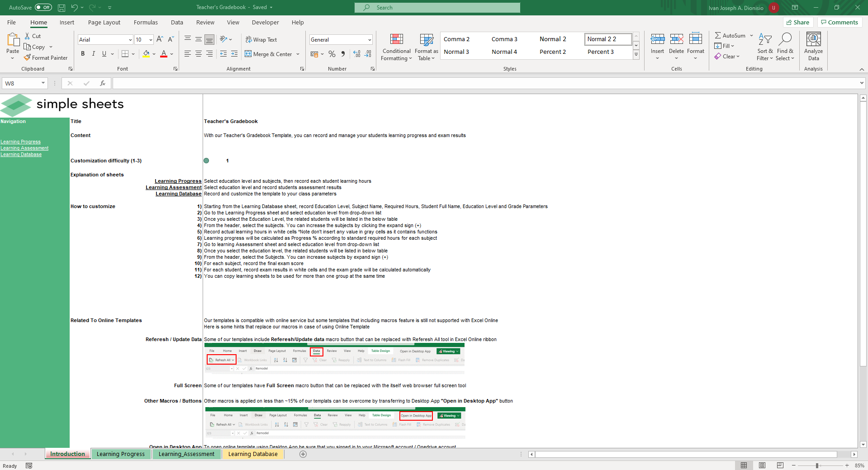Open the Learning Database sheet tab
This screenshot has height=470, width=868.
(253, 454)
